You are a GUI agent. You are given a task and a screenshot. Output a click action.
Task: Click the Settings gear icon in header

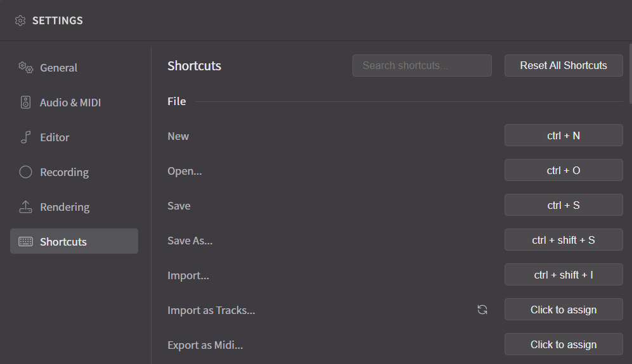(20, 20)
